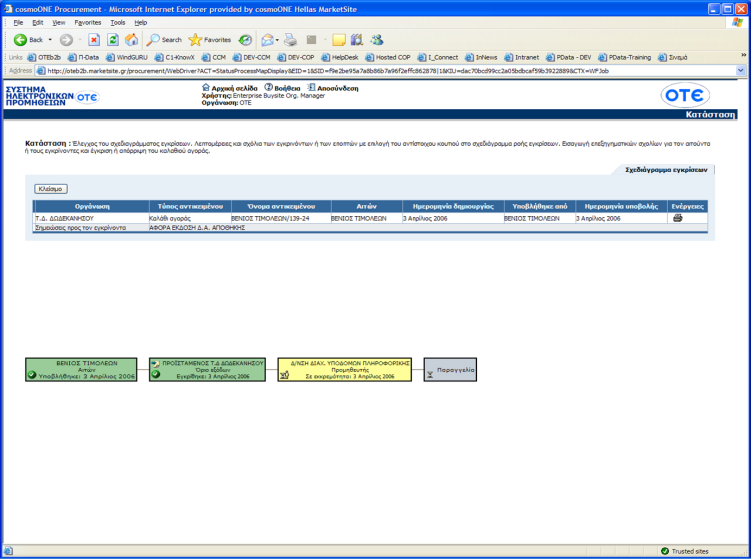Open the Search pane
Viewport: 751px width, 559px height.
pos(164,40)
